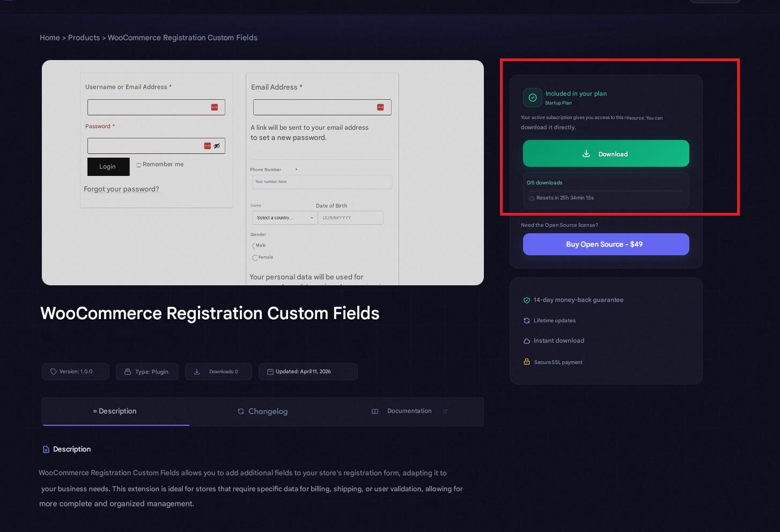Click the version tag icon
780x532 pixels.
tap(54, 372)
